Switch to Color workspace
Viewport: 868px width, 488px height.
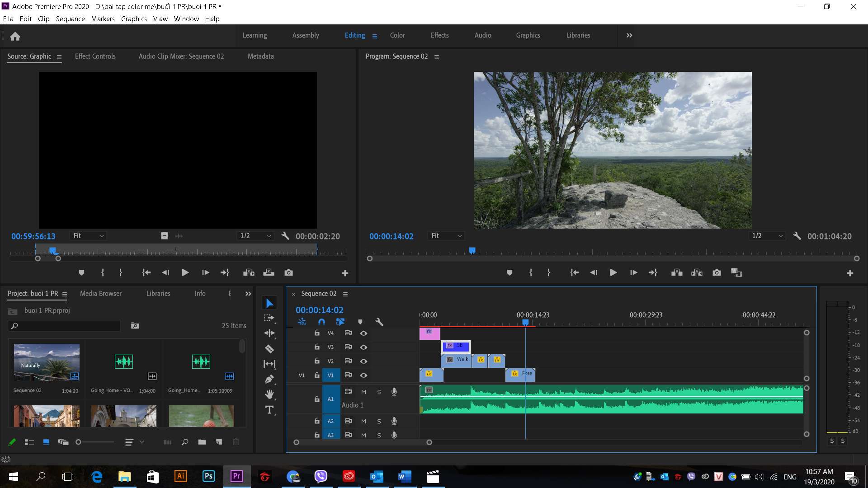pos(397,35)
